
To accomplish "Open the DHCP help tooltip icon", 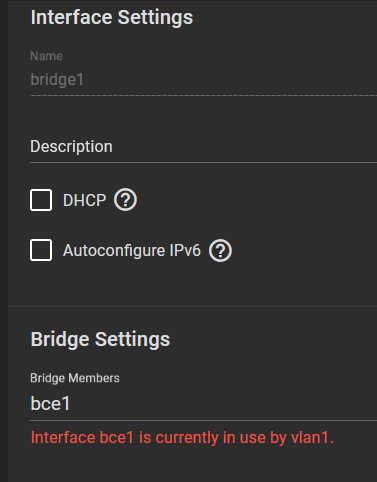I will [125, 200].
